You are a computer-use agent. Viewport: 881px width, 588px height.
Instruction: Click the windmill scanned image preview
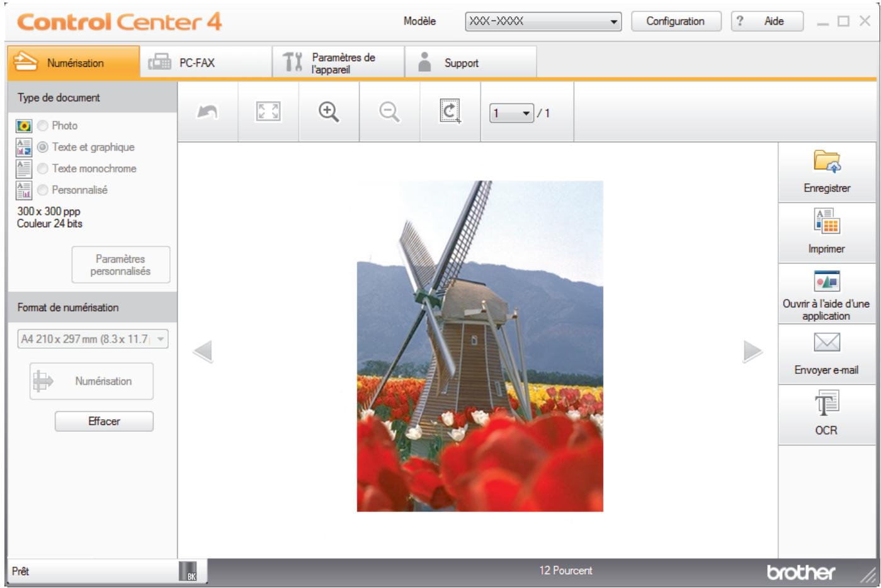[x=480, y=346]
